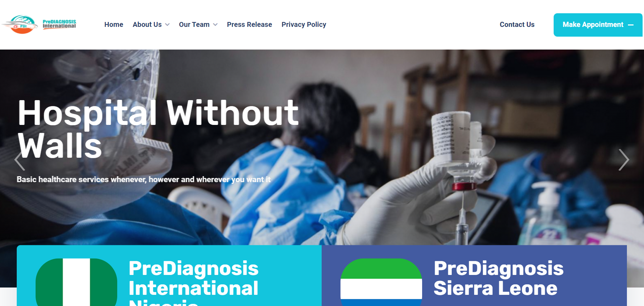Expand the About Us dropdown chevron

click(167, 25)
